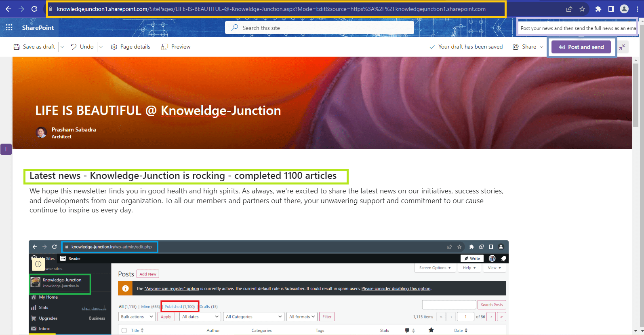Click the author profile photo
The height and width of the screenshot is (335, 644).
(x=41, y=132)
